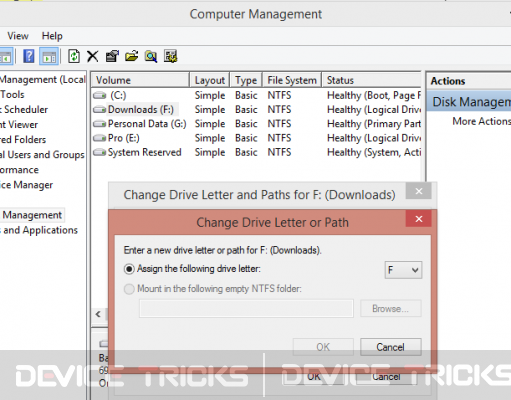511x400 pixels.
Task: Expand More Actions in Actions pane
Action: pyautogui.click(x=481, y=121)
